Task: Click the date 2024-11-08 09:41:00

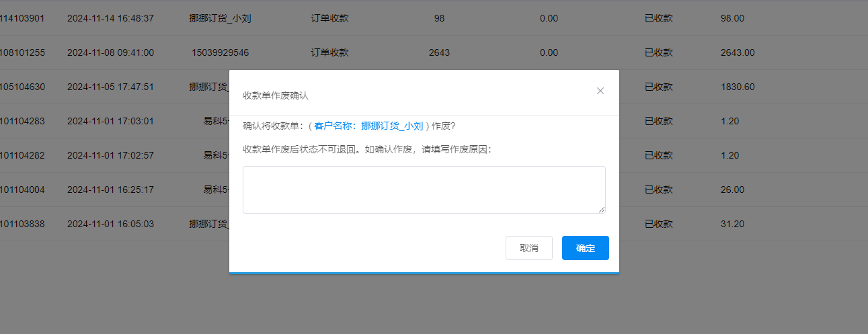Action: pyautogui.click(x=110, y=52)
